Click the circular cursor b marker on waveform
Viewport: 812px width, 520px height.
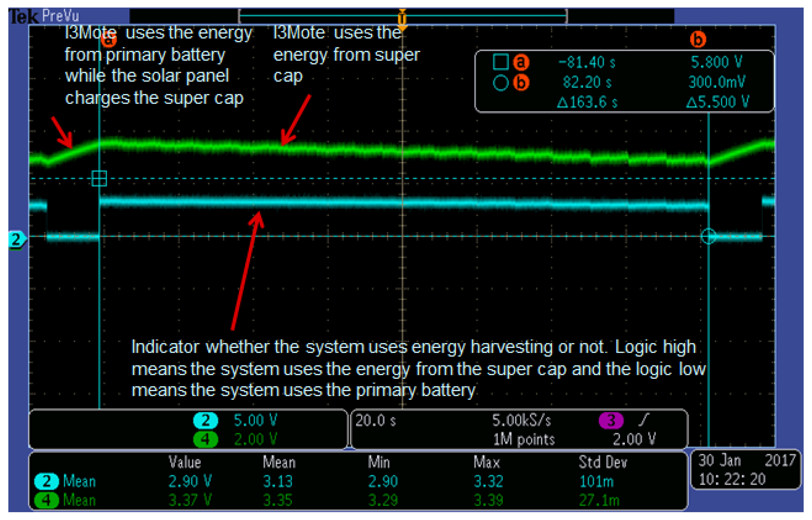tap(708, 236)
